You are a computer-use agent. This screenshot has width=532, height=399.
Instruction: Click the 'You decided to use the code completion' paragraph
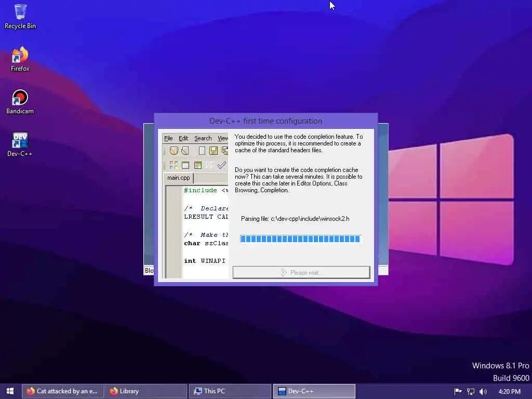point(299,143)
